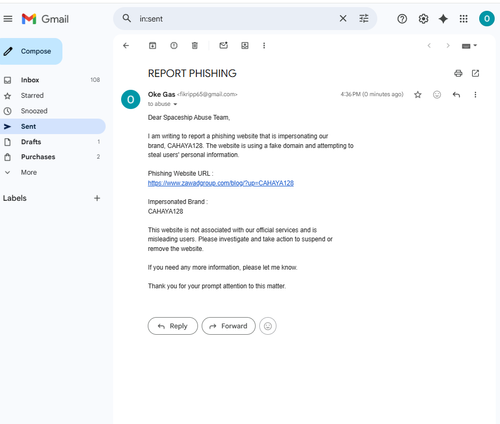Image resolution: width=500 pixels, height=424 pixels.
Task: Open the main menu hamburger icon
Action: 8,19
